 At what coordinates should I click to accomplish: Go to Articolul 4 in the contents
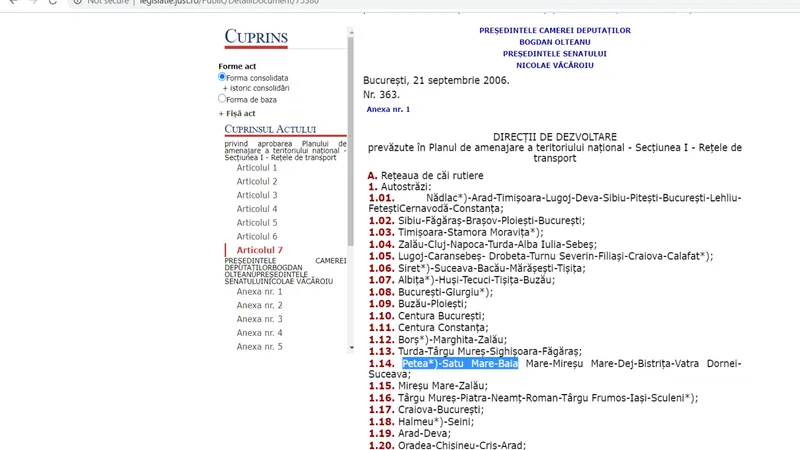[x=257, y=209]
